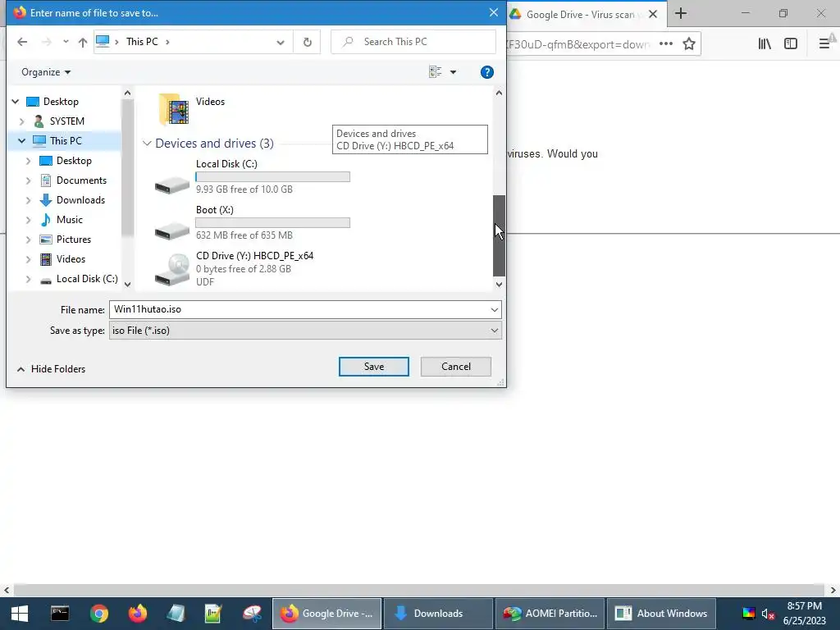This screenshot has width=840, height=630.
Task: Bookmark this page with the star
Action: [x=689, y=44]
